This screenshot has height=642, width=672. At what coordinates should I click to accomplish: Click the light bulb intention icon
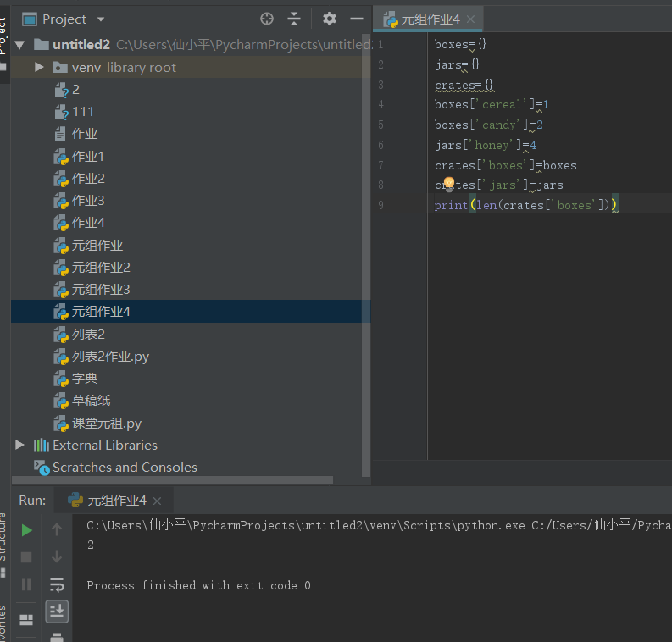(449, 184)
